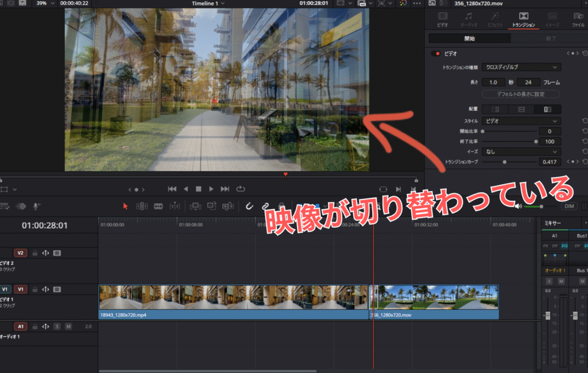This screenshot has height=373, width=588.
Task: Click the デフォルトの長さに設定 button
Action: 521,94
